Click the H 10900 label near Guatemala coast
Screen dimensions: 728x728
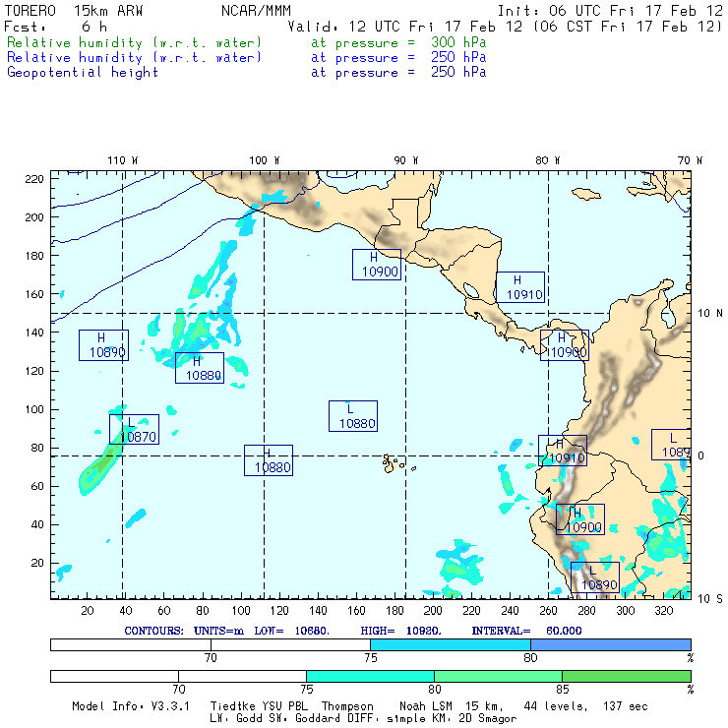click(377, 265)
